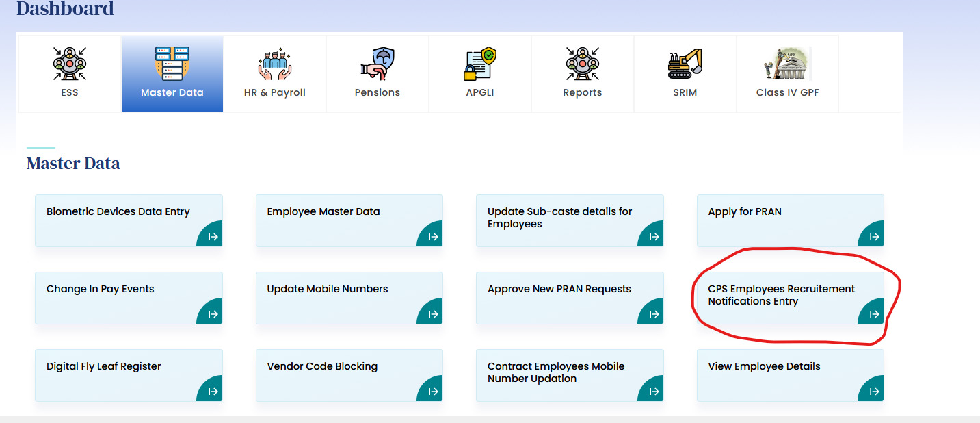Open View Employee Details tile
Screen dimensions: 980x423
click(764, 367)
